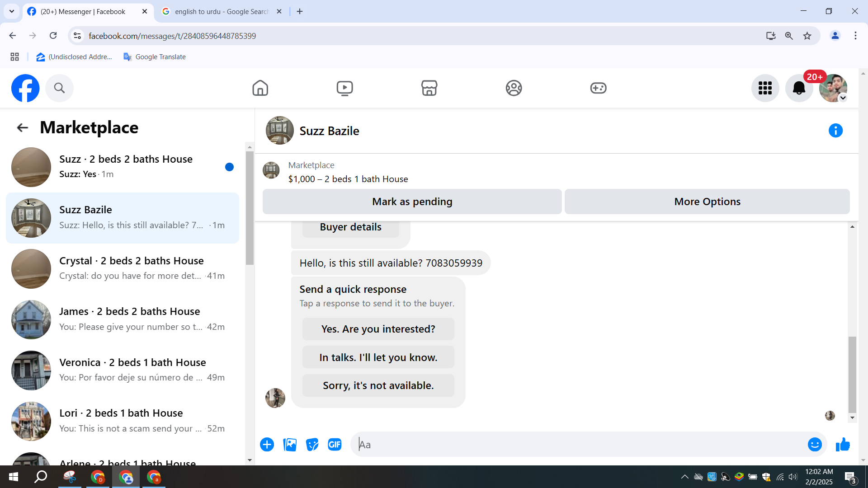
Task: Show hidden system tray icons
Action: [684, 477]
